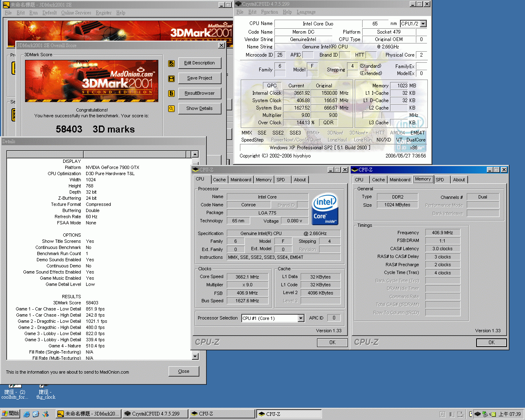Click the magnifier icon beside Show Details
Image resolution: width=525 pixels, height=420 pixels.
[171, 109]
